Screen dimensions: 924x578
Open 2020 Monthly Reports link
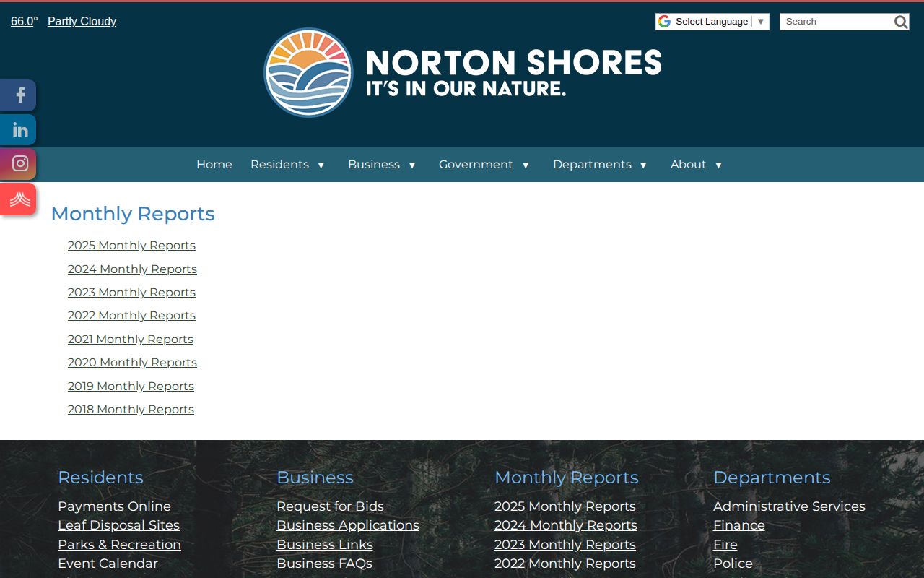click(x=132, y=362)
